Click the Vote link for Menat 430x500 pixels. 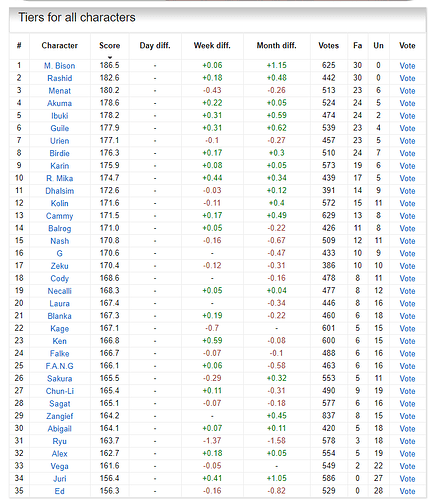coord(407,91)
